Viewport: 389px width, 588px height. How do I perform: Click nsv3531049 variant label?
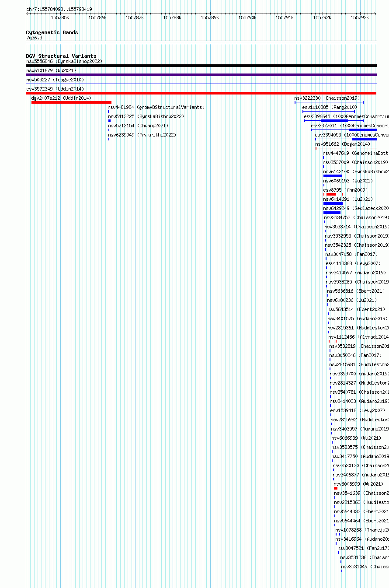[365, 567]
